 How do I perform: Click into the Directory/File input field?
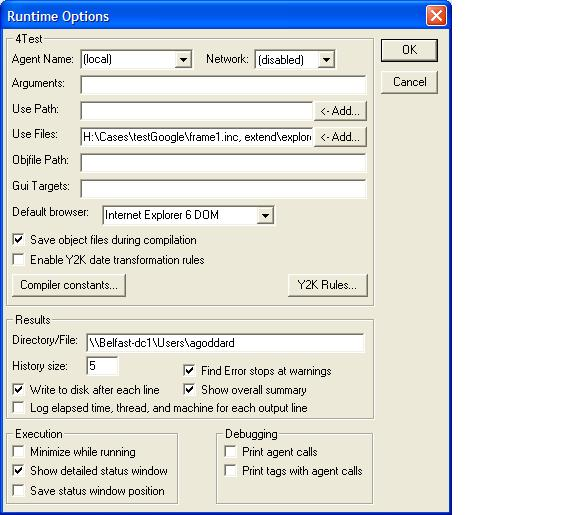[x=226, y=343]
